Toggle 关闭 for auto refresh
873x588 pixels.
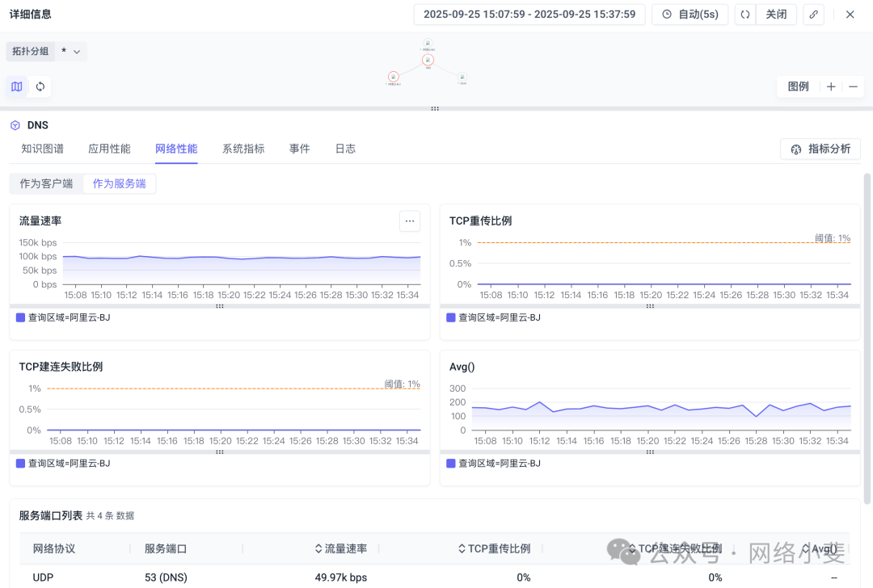[x=776, y=14]
